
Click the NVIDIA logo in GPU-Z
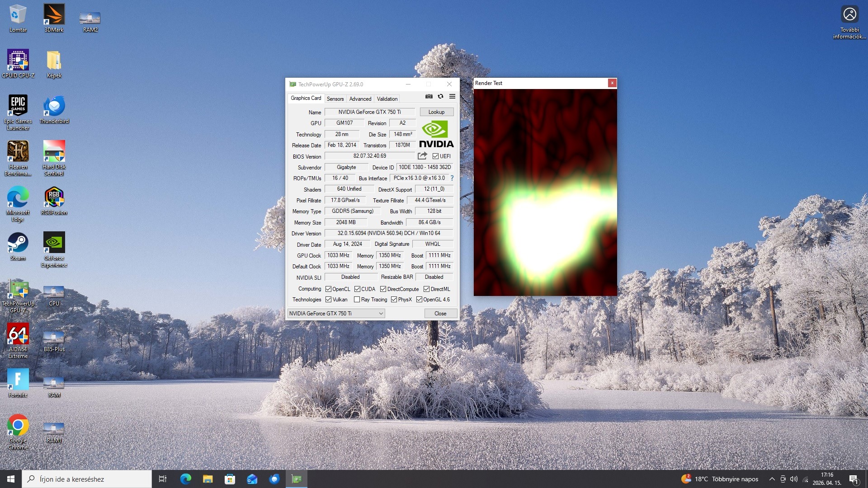point(436,135)
